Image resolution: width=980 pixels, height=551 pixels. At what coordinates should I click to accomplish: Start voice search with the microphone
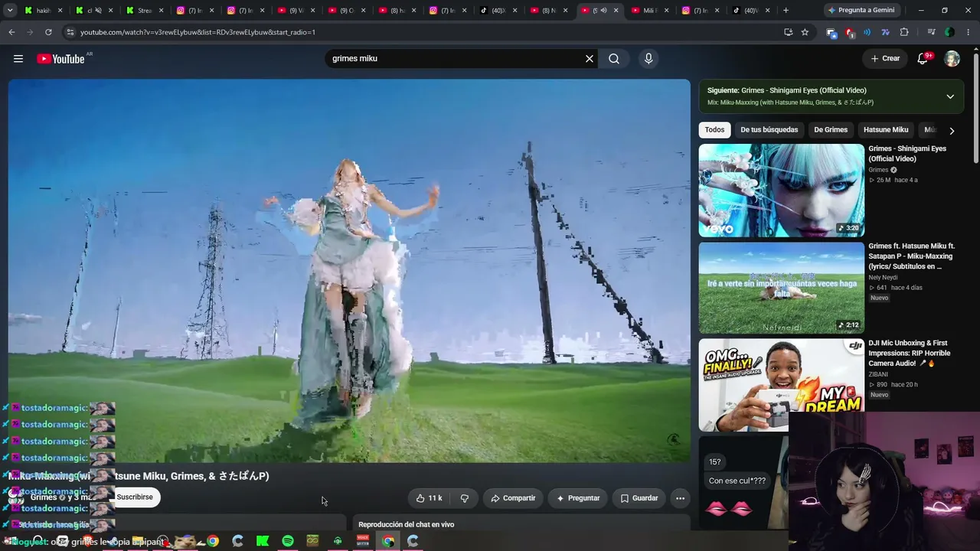tap(648, 59)
